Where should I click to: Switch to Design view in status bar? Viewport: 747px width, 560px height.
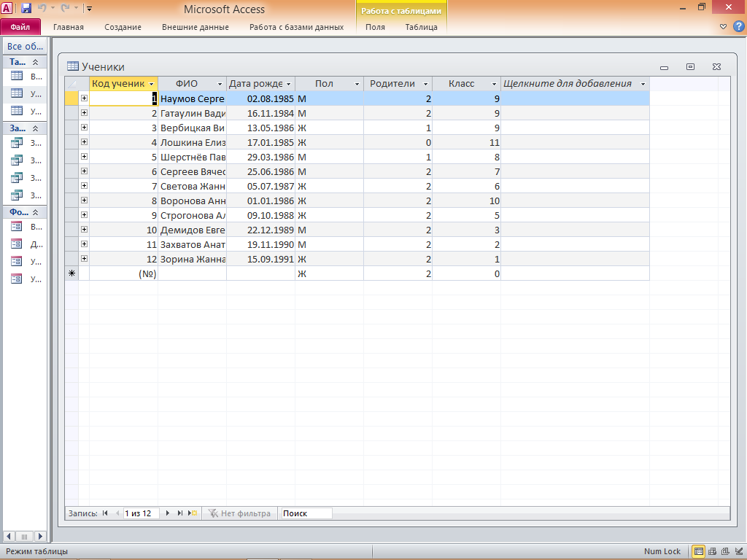(x=738, y=551)
